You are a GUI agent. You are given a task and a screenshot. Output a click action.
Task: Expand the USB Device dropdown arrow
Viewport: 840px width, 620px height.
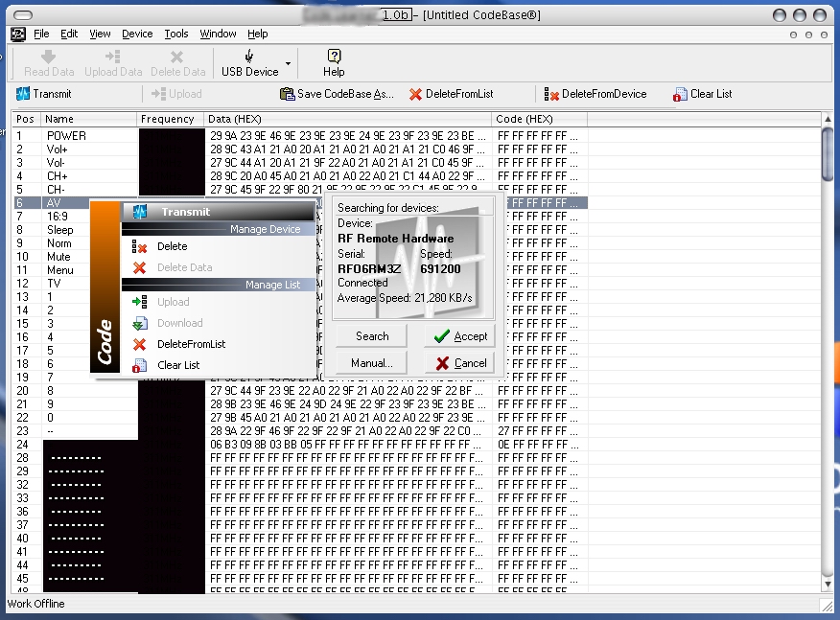pyautogui.click(x=289, y=63)
